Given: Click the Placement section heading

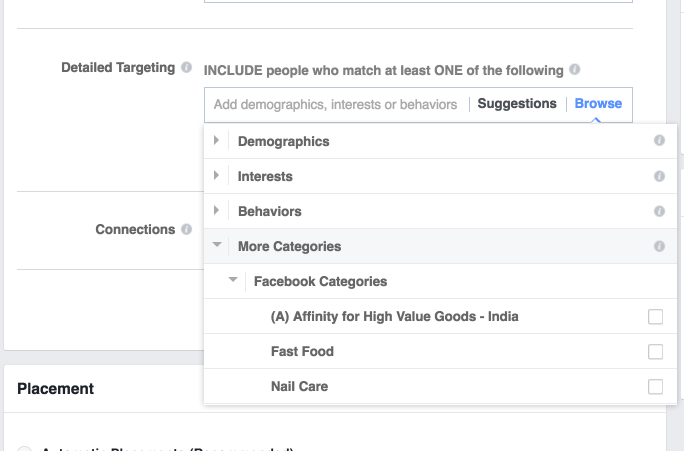Looking at the screenshot, I should [x=55, y=389].
